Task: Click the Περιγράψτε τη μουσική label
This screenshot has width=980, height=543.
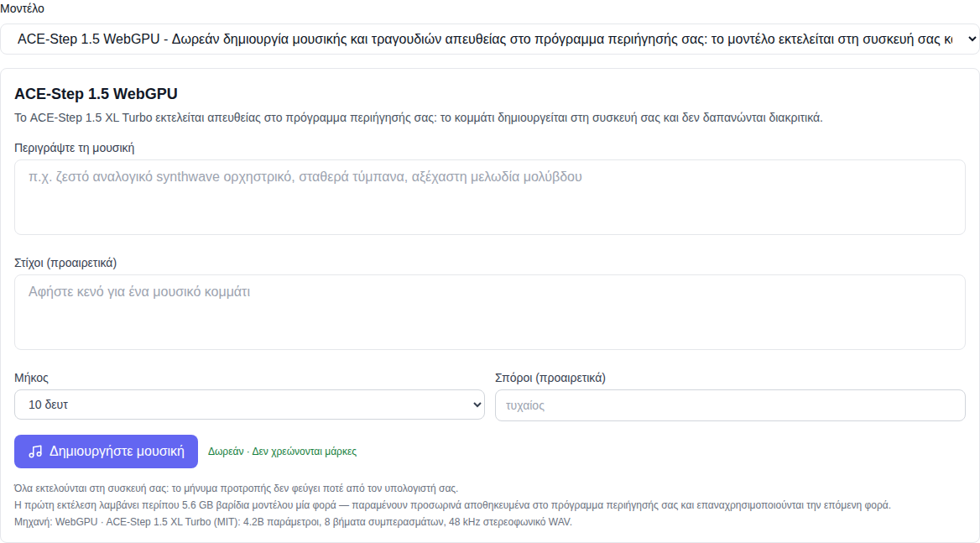Action: 75,148
